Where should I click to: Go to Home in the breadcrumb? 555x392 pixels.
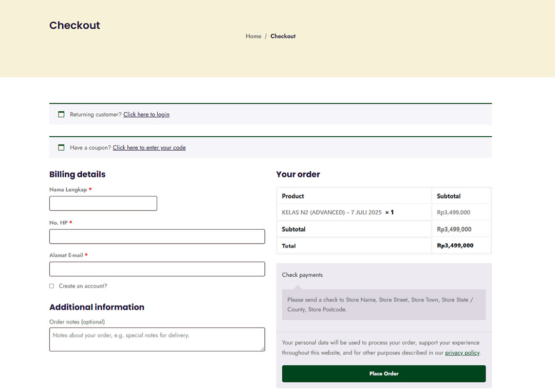pos(254,36)
